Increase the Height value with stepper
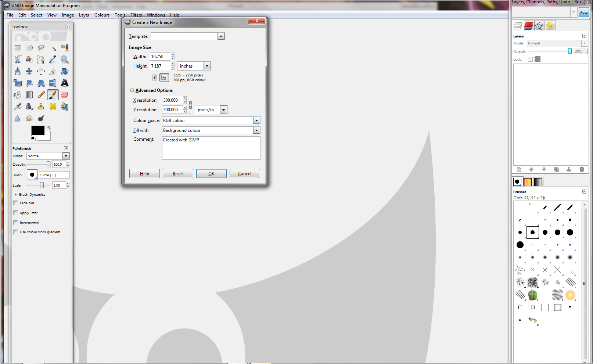The image size is (593, 364). (173, 64)
